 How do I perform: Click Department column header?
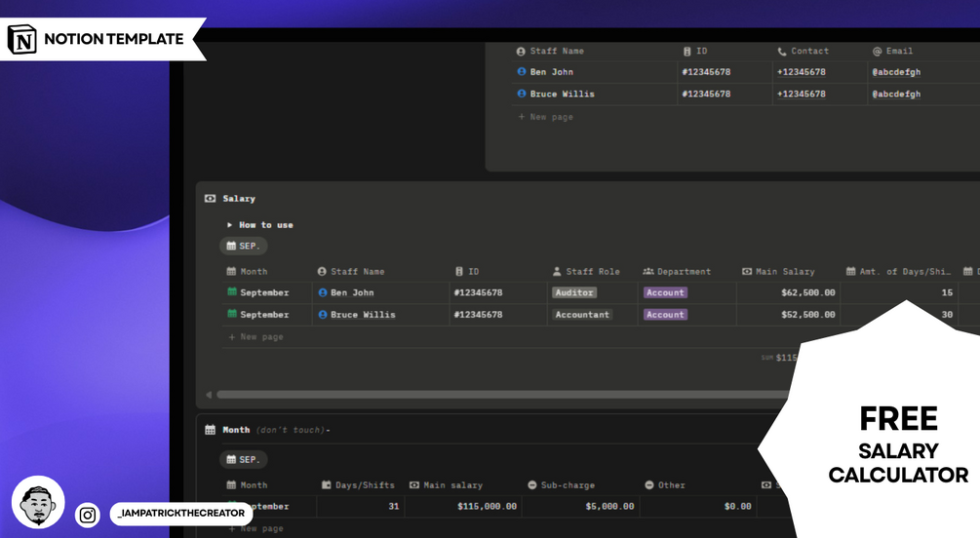677,272
